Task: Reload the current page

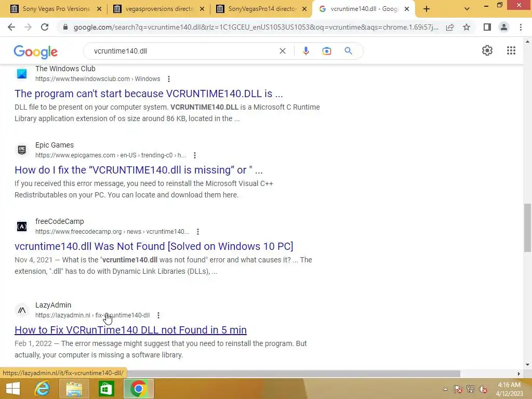Action: pyautogui.click(x=45, y=27)
